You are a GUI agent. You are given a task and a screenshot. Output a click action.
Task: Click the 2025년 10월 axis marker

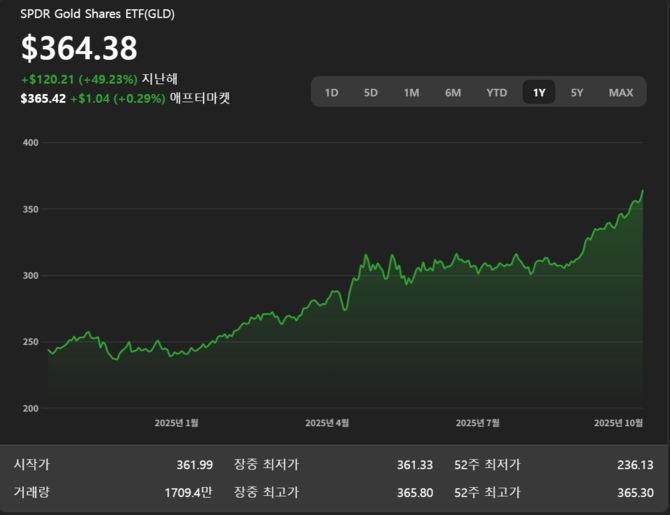tap(618, 423)
